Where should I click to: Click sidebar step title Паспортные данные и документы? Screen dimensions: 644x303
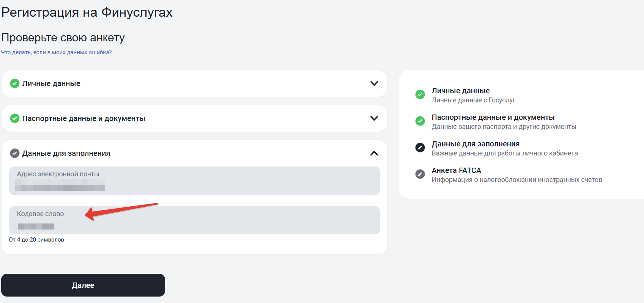tap(493, 117)
